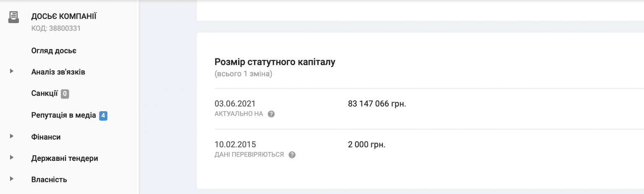This screenshot has width=644, height=194.
Task: Open Огляд досьє in sidebar
Action: tap(54, 51)
